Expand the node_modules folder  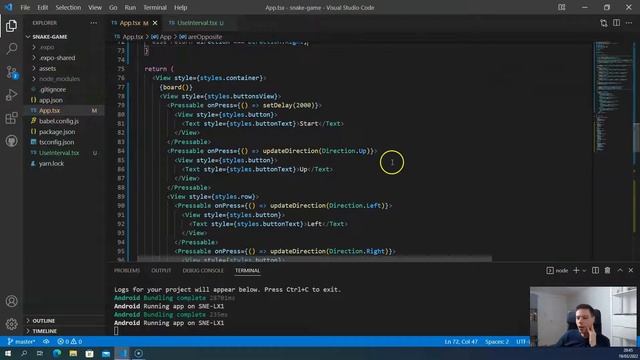point(59,79)
